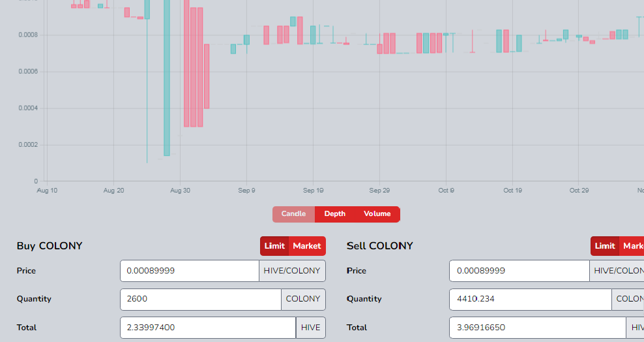Click the HIVE unit label in Buy Total
Image resolution: width=644 pixels, height=342 pixels.
pos(310,328)
